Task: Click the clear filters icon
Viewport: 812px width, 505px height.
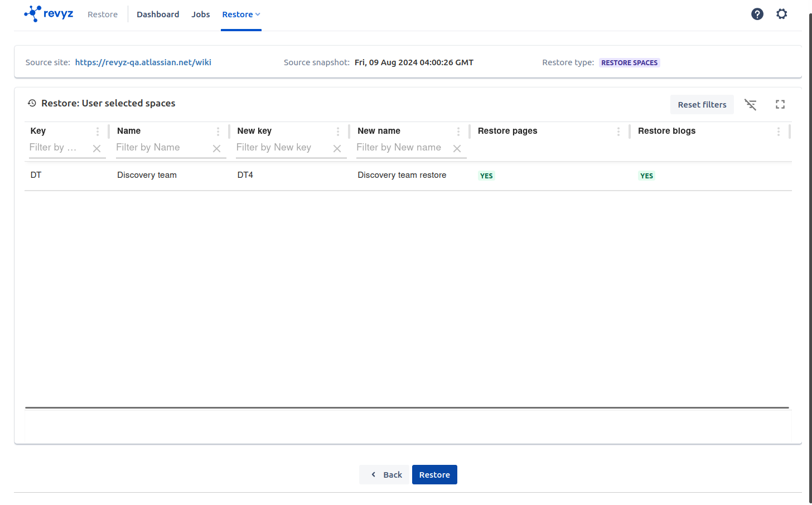Action: (750, 105)
